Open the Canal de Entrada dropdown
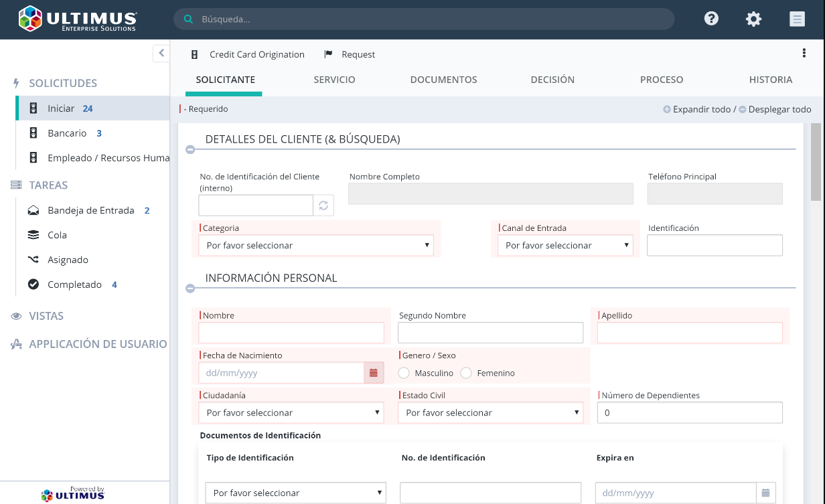This screenshot has width=825, height=504. click(x=565, y=246)
